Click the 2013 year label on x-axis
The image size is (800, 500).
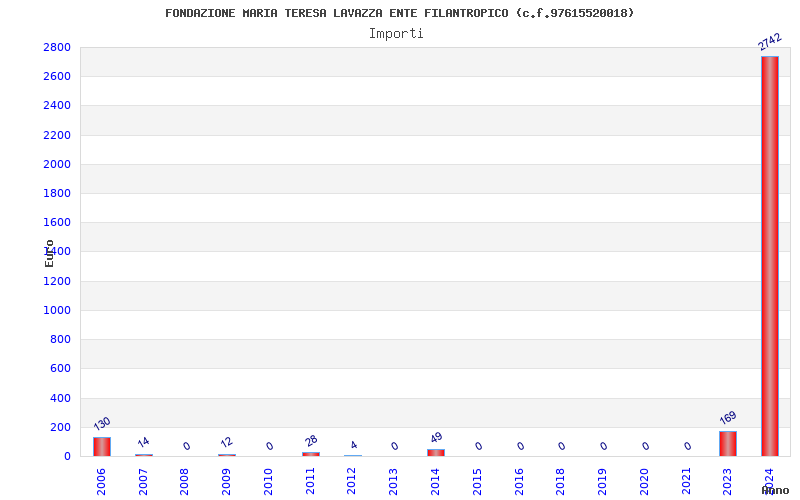click(393, 481)
